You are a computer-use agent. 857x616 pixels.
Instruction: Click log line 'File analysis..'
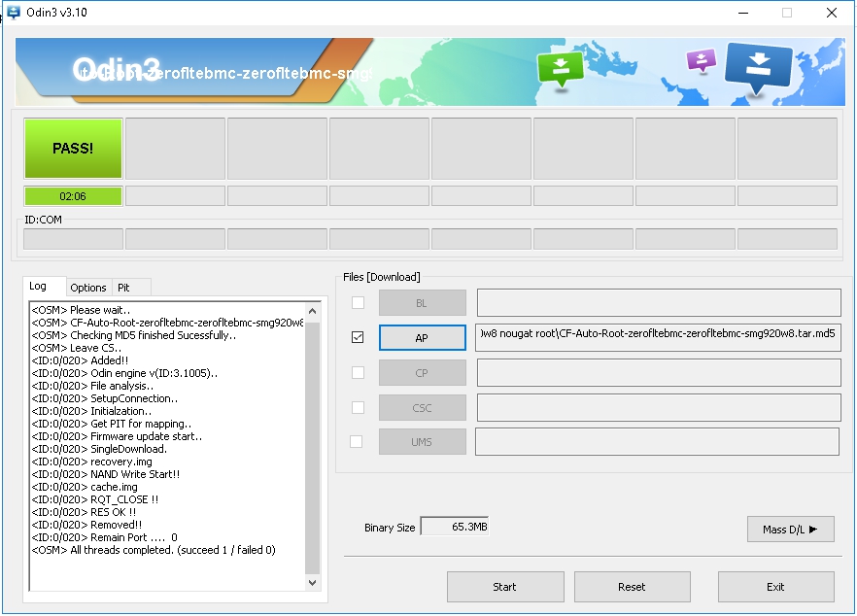92,386
